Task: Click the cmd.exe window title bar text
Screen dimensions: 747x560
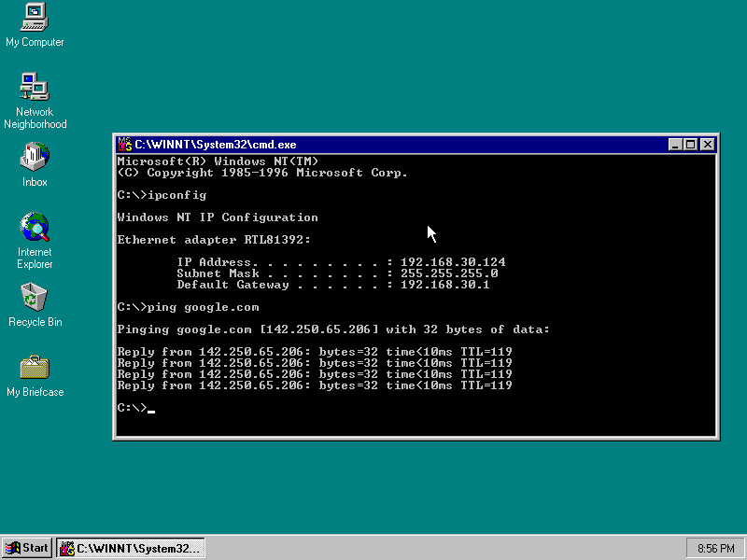Action: (216, 145)
